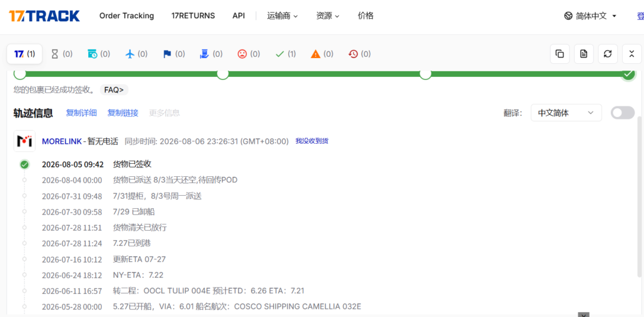Click the FAQ> button
The width and height of the screenshot is (644, 317).
[x=114, y=89]
